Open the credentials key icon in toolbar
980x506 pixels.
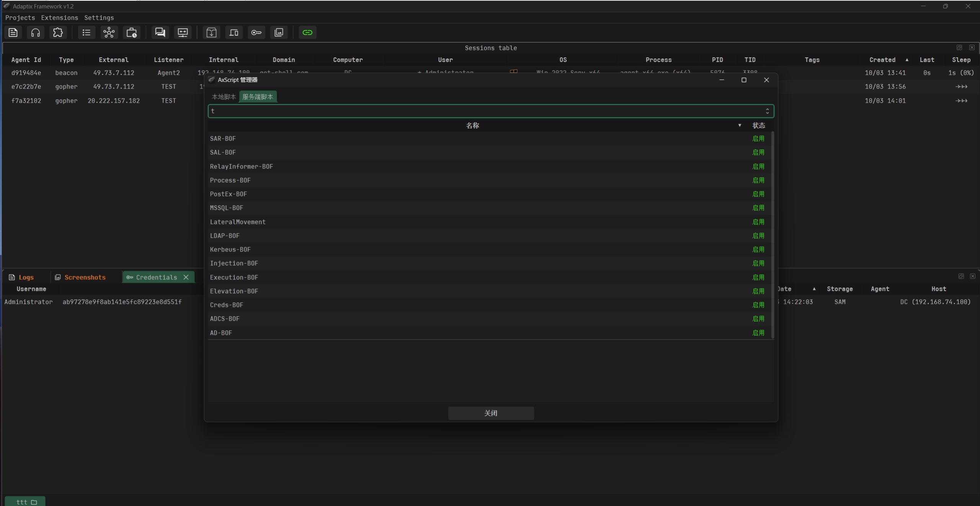coord(256,33)
